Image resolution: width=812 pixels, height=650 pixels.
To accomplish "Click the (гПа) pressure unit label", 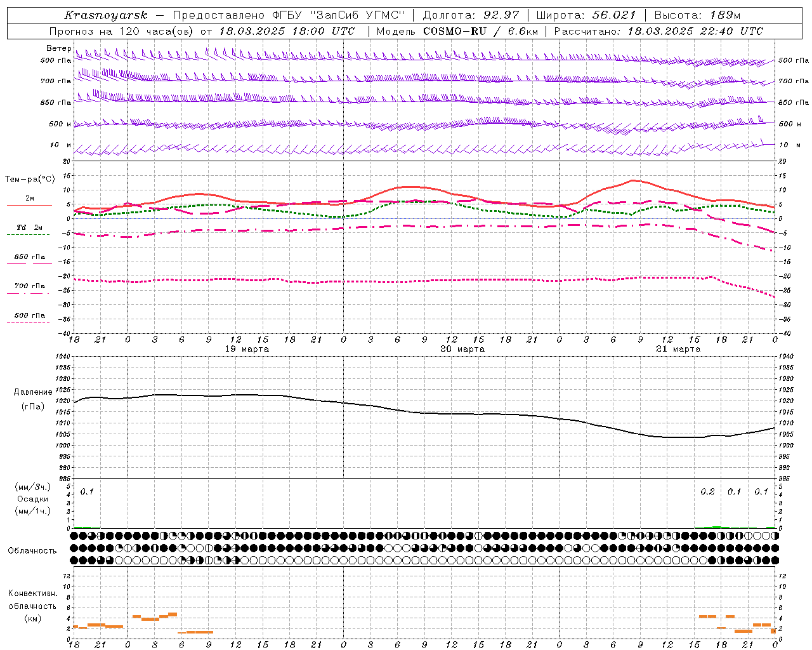I will point(33,407).
